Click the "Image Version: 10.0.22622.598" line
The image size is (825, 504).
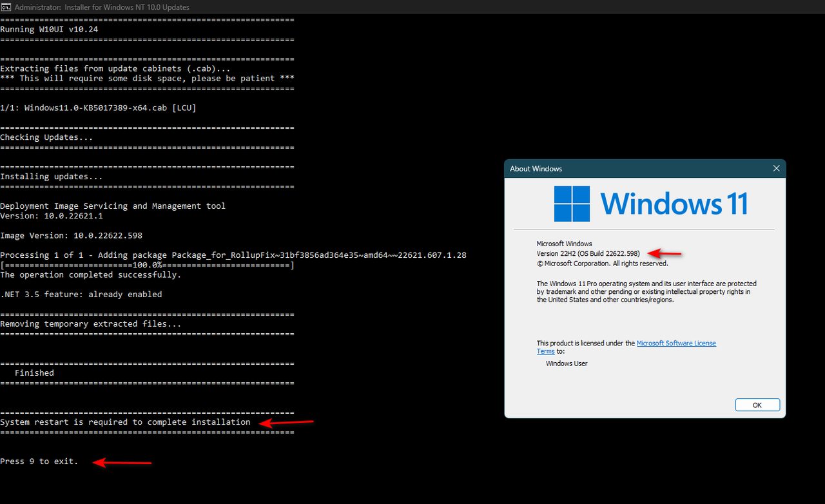(x=71, y=235)
